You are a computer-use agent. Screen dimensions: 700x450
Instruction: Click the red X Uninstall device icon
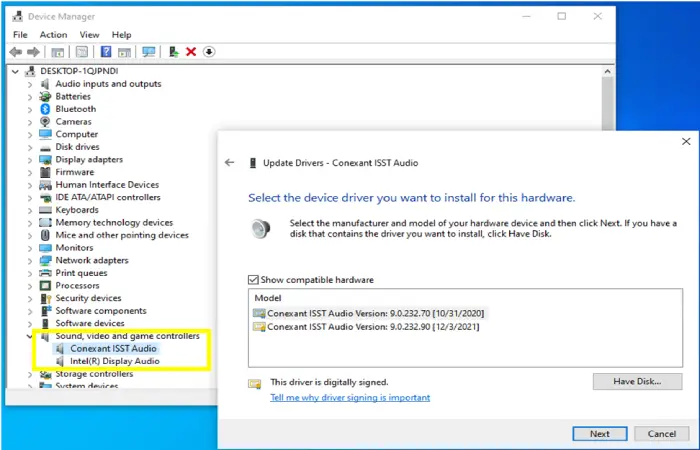[191, 52]
